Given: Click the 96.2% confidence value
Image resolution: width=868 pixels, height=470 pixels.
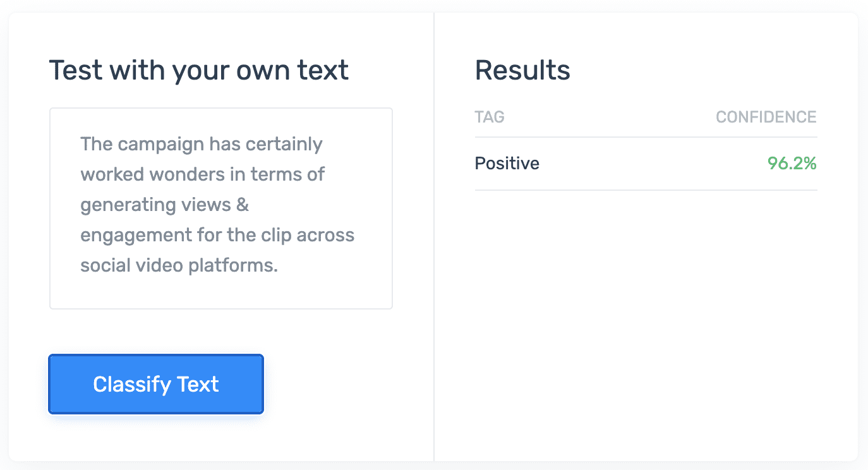Looking at the screenshot, I should [x=792, y=164].
